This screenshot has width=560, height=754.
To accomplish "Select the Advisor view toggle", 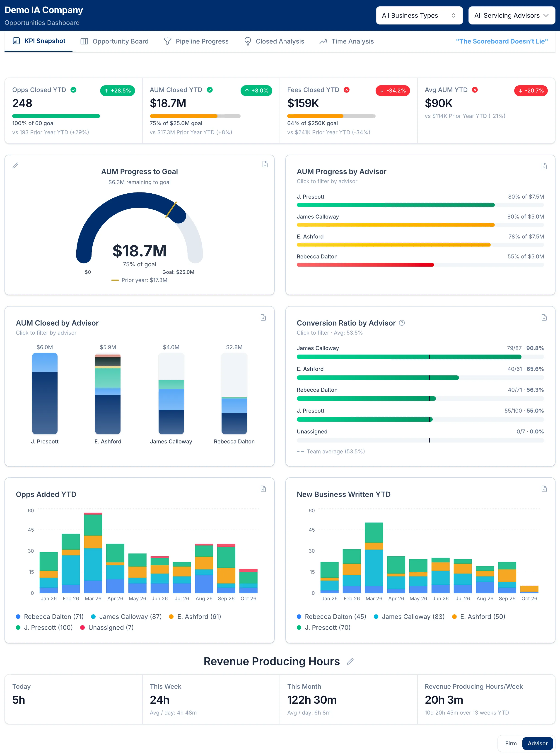I will [x=537, y=744].
